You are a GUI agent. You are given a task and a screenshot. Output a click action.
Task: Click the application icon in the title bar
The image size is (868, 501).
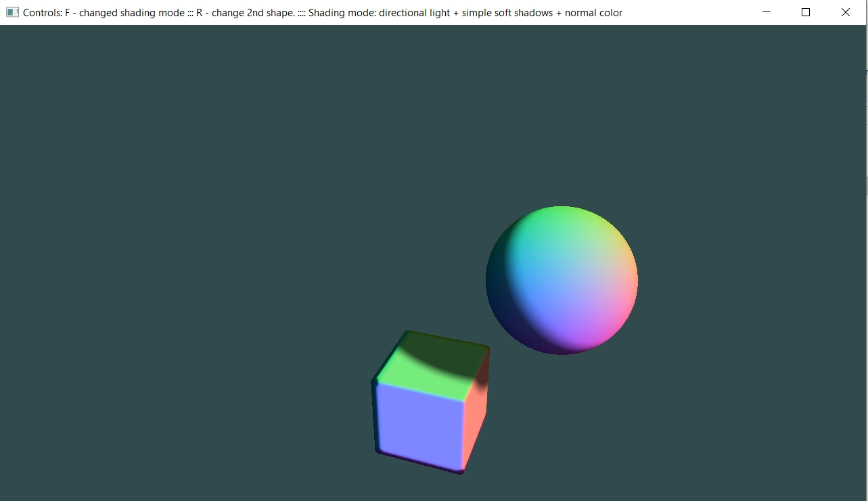click(12, 12)
